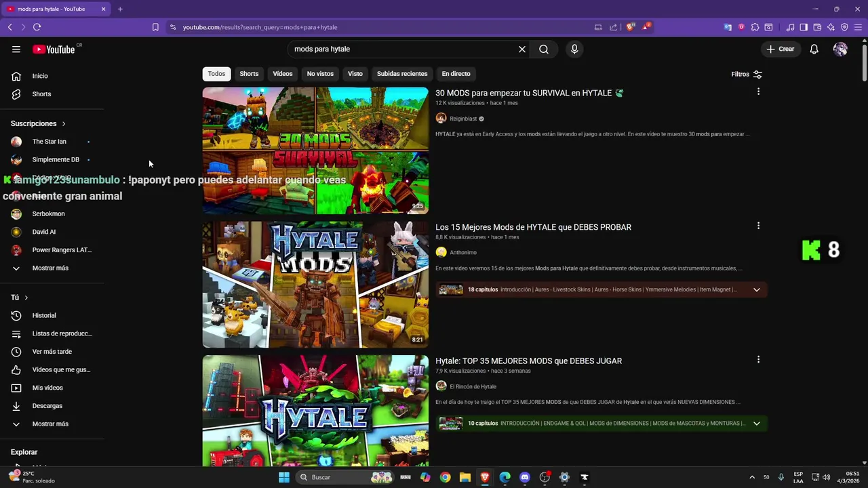This screenshot has width=868, height=488.
Task: Bookmark this page in the address bar
Action: (x=155, y=27)
